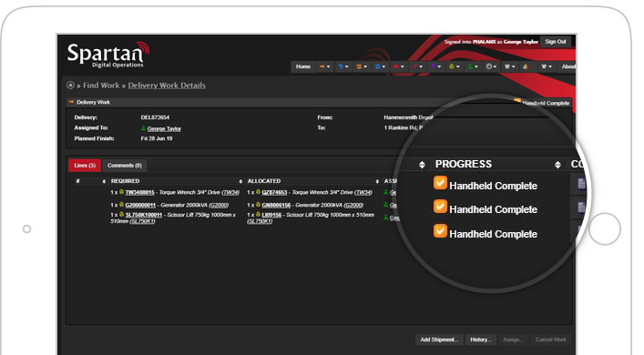
Task: Open (G2000) link in the ALLOCATED column
Action: coord(353,205)
